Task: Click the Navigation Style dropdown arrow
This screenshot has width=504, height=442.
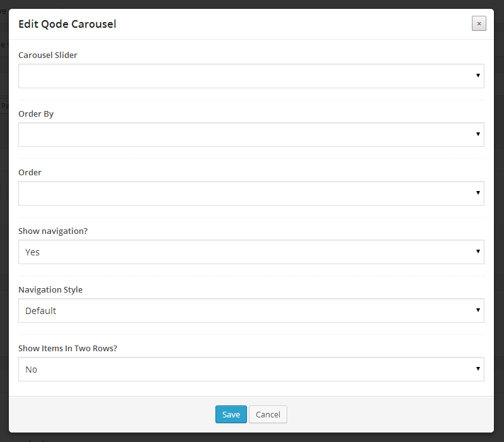Action: (478, 311)
